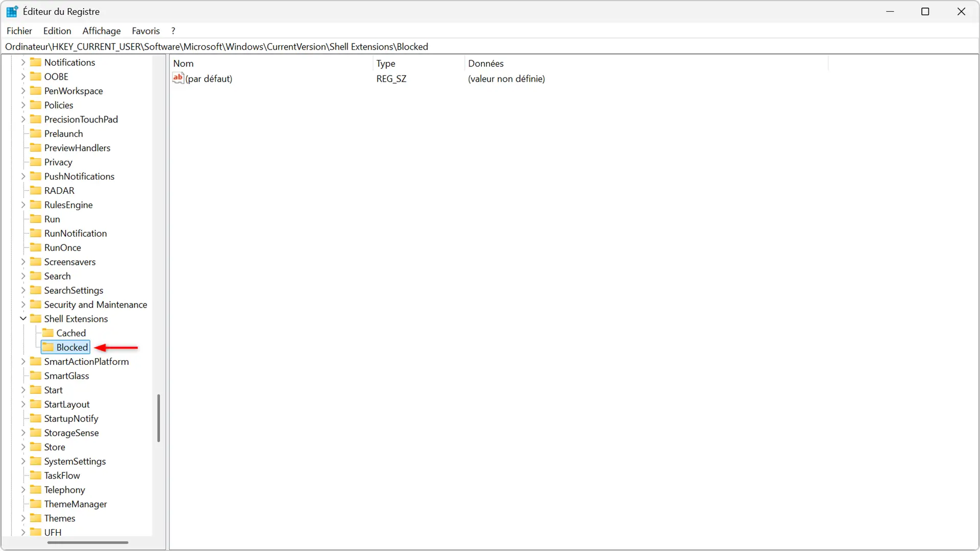Select the (par défaut) value name

coord(209,79)
